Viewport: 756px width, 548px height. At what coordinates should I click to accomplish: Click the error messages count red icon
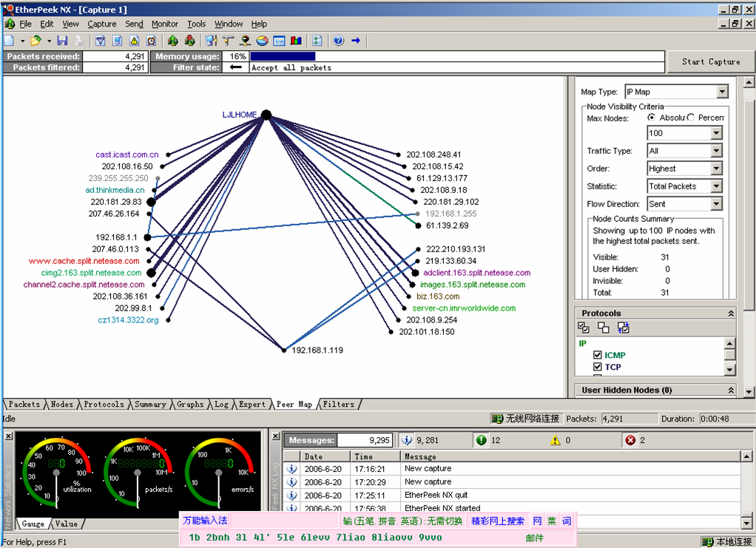point(630,440)
